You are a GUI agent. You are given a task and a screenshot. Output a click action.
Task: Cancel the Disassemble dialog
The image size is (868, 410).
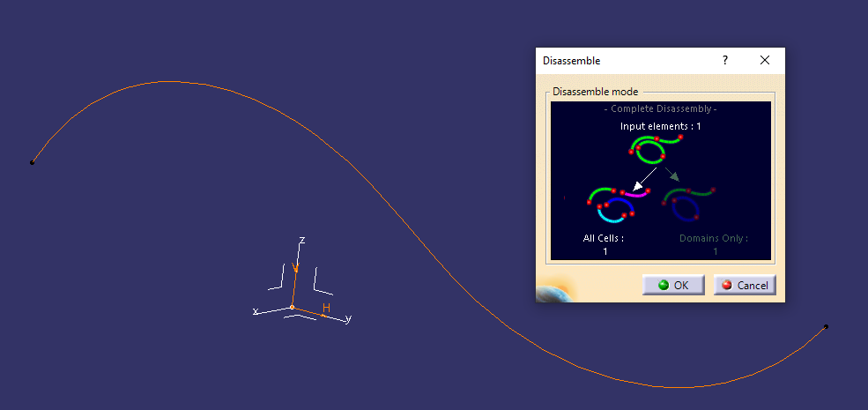(x=745, y=286)
